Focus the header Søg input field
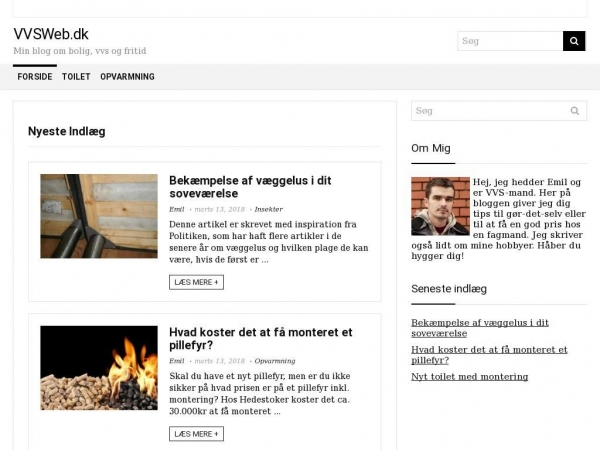 pos(510,41)
